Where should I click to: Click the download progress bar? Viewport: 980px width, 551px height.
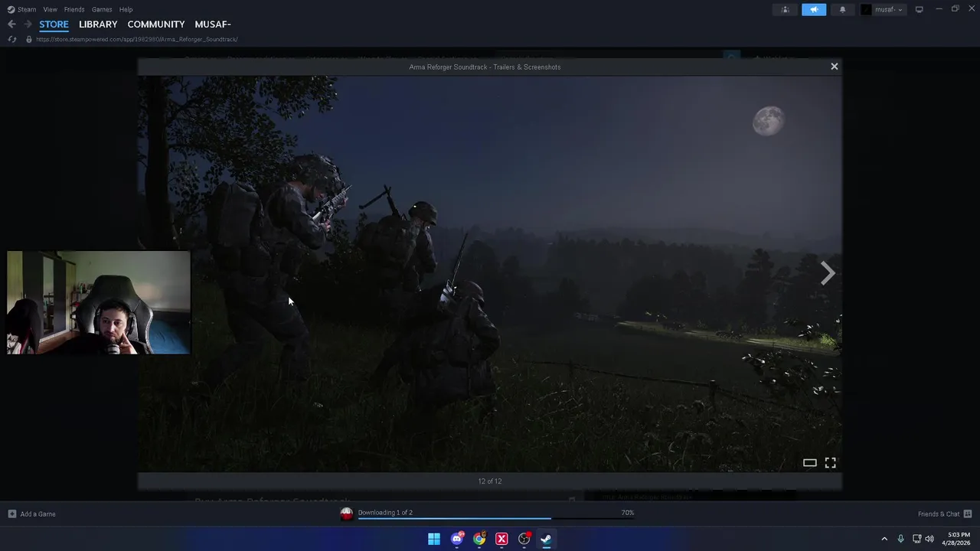[496, 519]
